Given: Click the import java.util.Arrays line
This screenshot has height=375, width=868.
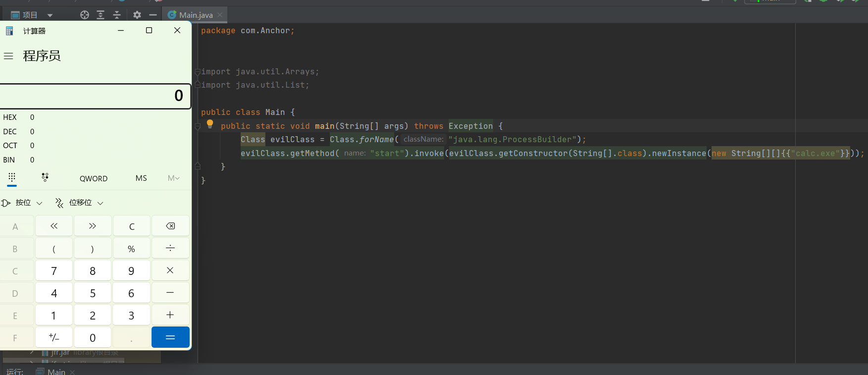Looking at the screenshot, I should click(x=260, y=72).
